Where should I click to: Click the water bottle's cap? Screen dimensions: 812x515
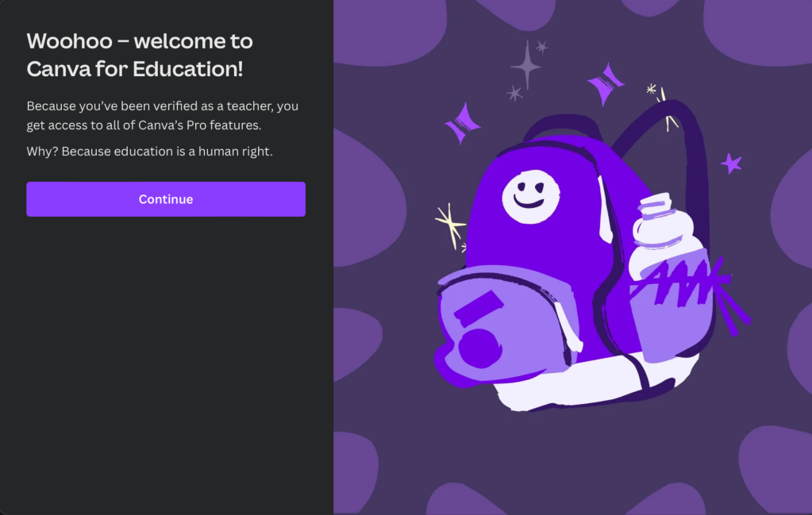(x=656, y=206)
